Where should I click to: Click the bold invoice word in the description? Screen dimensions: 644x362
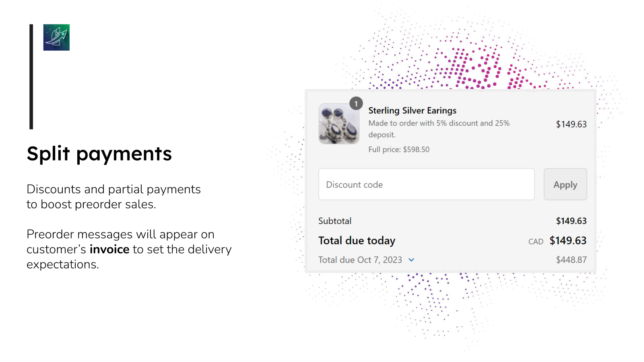click(x=110, y=249)
